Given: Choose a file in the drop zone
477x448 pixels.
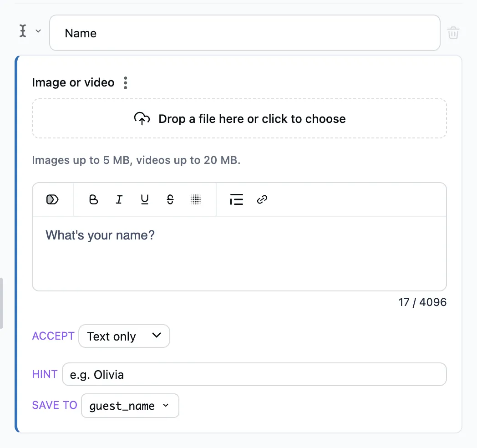Looking at the screenshot, I should [239, 118].
